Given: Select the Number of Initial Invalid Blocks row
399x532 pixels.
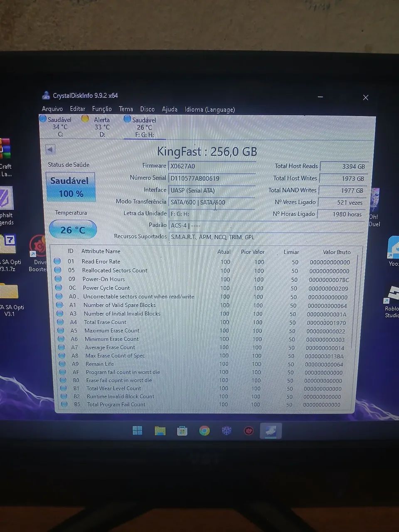Looking at the screenshot, I should click(x=204, y=314).
